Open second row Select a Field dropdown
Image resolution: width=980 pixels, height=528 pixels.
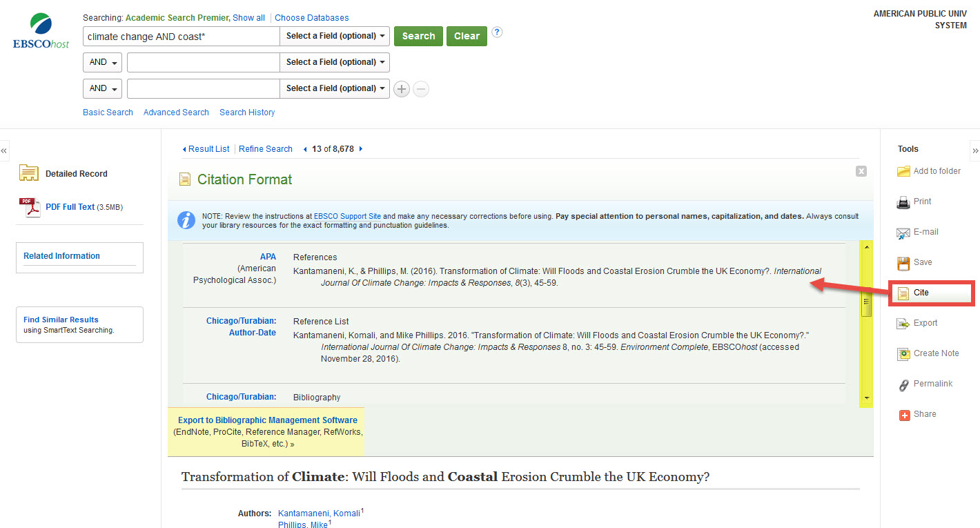(x=335, y=62)
